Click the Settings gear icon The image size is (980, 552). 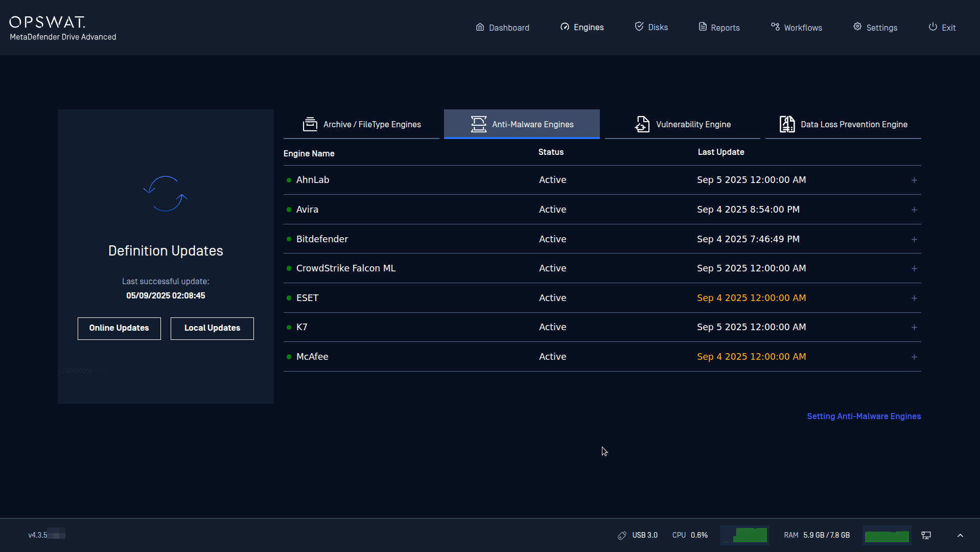pyautogui.click(x=857, y=27)
